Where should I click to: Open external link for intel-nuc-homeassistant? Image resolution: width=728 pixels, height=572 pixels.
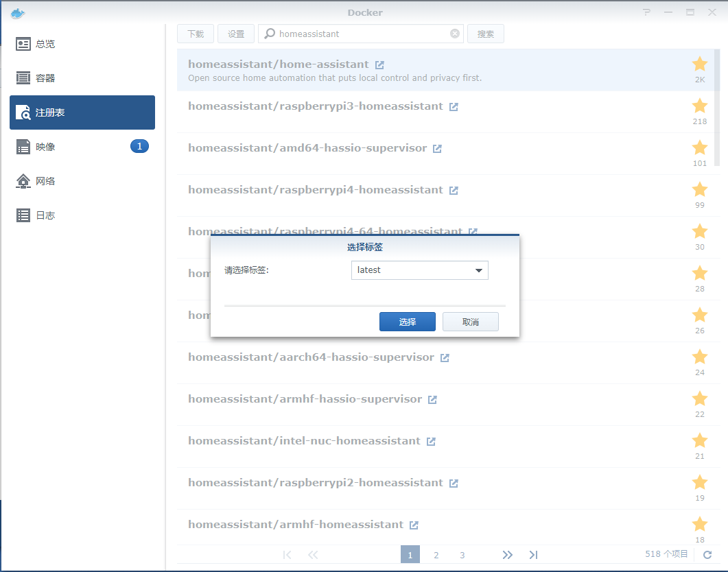coord(431,441)
